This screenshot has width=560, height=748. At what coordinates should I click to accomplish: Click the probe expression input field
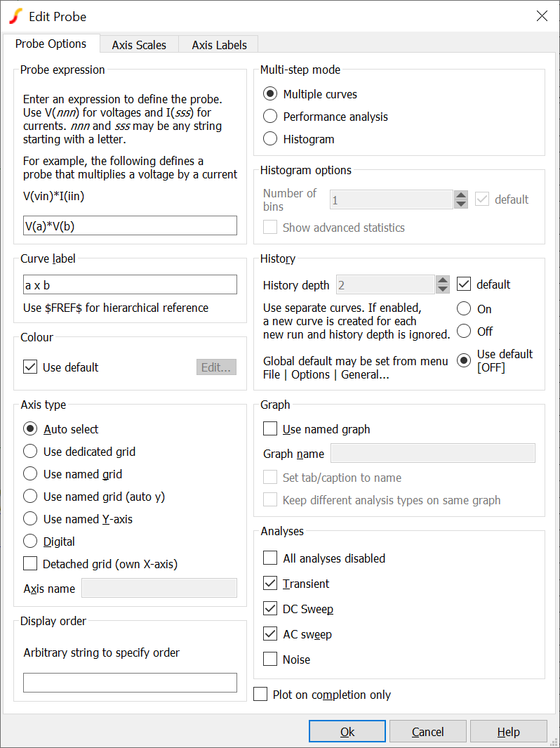click(x=130, y=225)
